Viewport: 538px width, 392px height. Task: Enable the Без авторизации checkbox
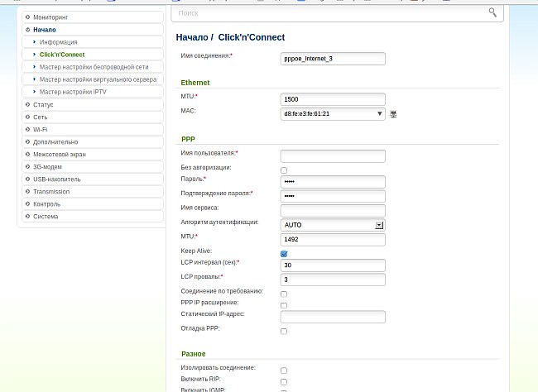tap(284, 170)
